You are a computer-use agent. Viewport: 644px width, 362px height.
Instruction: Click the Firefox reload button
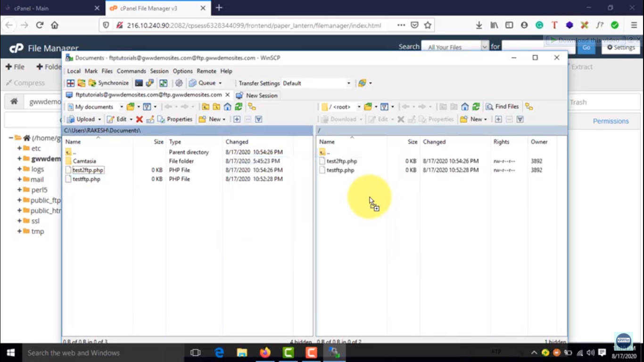tap(40, 25)
